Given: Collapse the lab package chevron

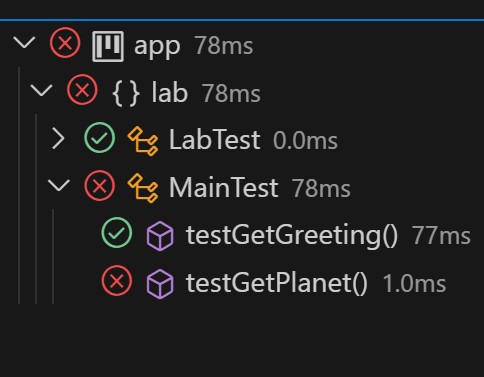Looking at the screenshot, I should point(41,90).
